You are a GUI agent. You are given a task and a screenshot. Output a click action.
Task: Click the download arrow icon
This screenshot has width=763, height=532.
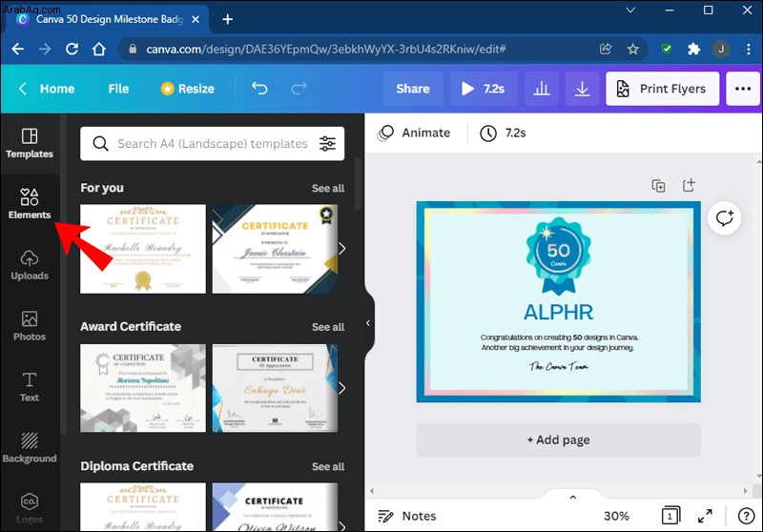pyautogui.click(x=582, y=89)
